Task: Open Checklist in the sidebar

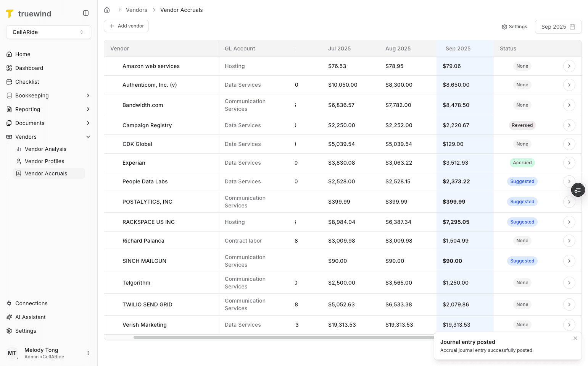Action: 48,82
